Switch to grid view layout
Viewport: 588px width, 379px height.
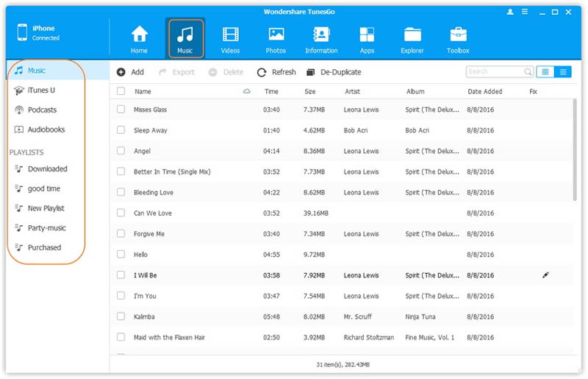pos(545,72)
